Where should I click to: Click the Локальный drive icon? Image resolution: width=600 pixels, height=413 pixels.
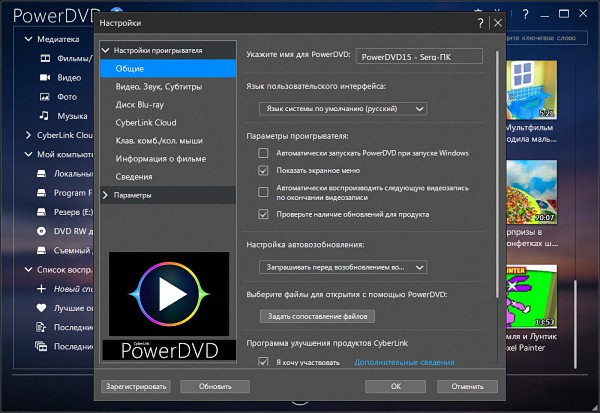click(41, 174)
